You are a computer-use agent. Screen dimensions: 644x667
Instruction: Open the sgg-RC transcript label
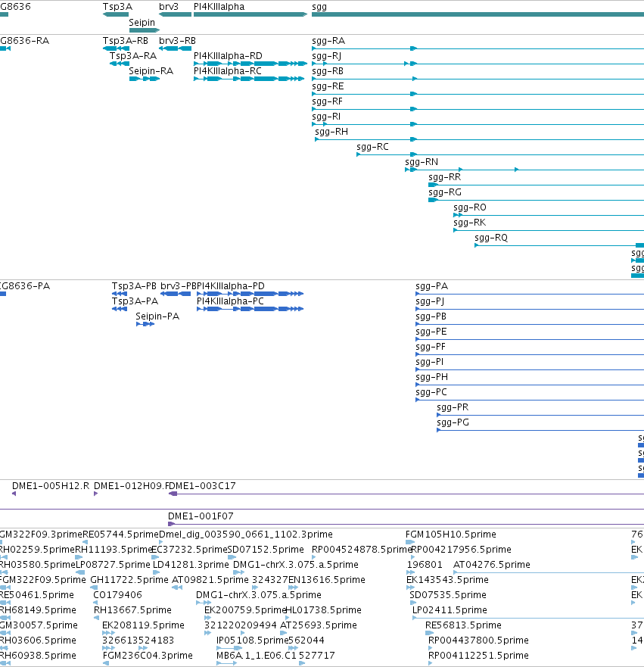372,147
